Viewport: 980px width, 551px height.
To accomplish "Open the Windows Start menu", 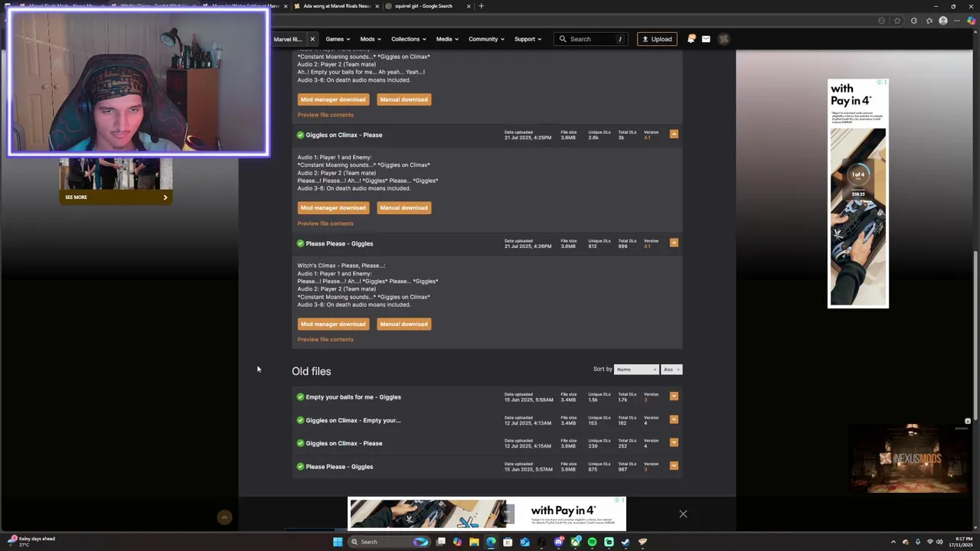I will tap(338, 542).
